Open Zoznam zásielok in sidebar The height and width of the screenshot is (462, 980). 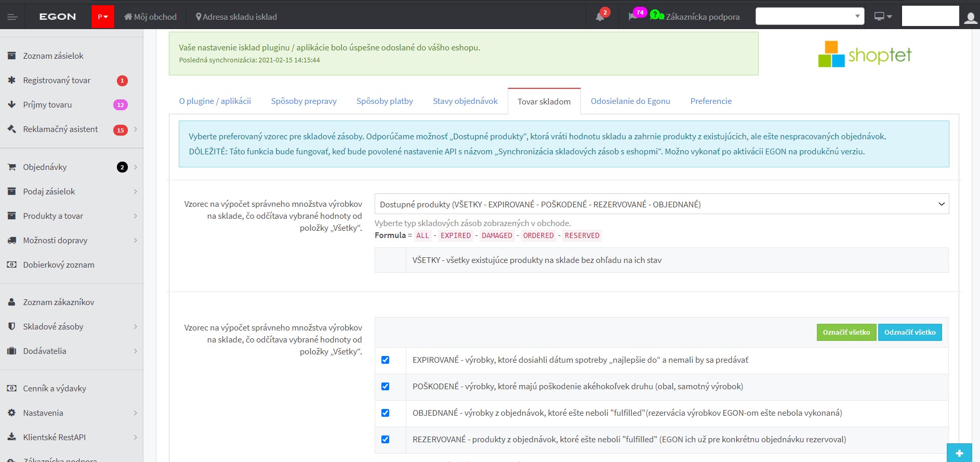pos(53,56)
